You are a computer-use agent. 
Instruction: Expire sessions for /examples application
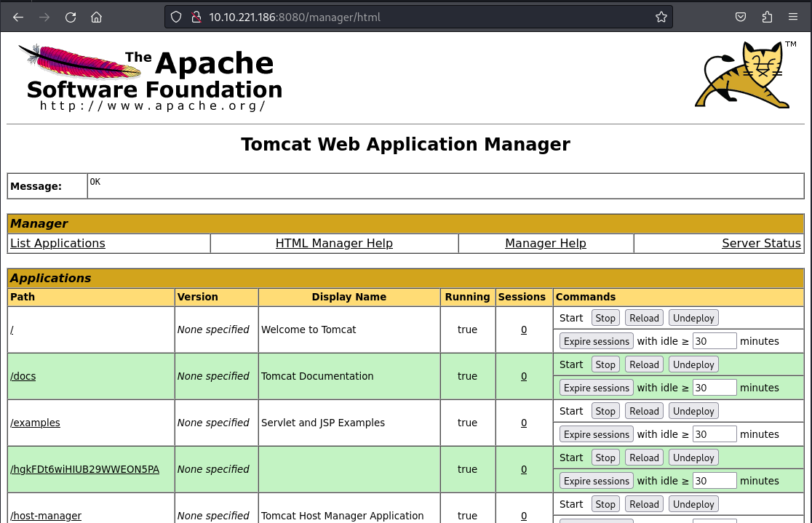point(597,434)
